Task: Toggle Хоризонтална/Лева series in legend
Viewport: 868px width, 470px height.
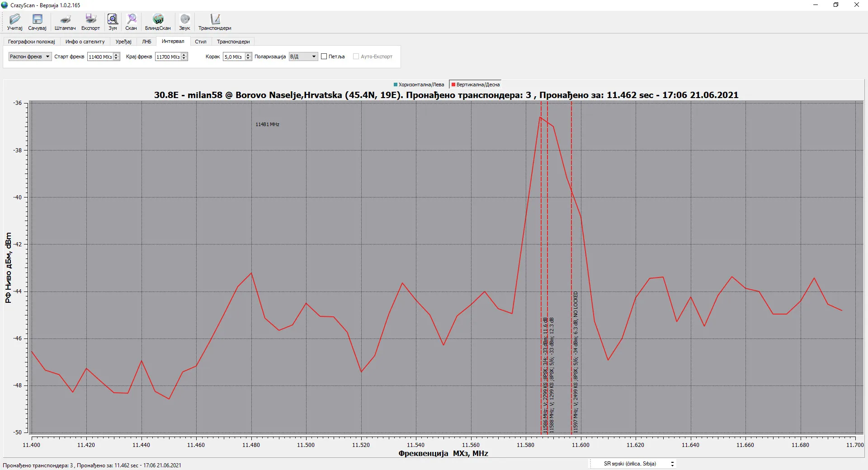Action: (x=419, y=85)
